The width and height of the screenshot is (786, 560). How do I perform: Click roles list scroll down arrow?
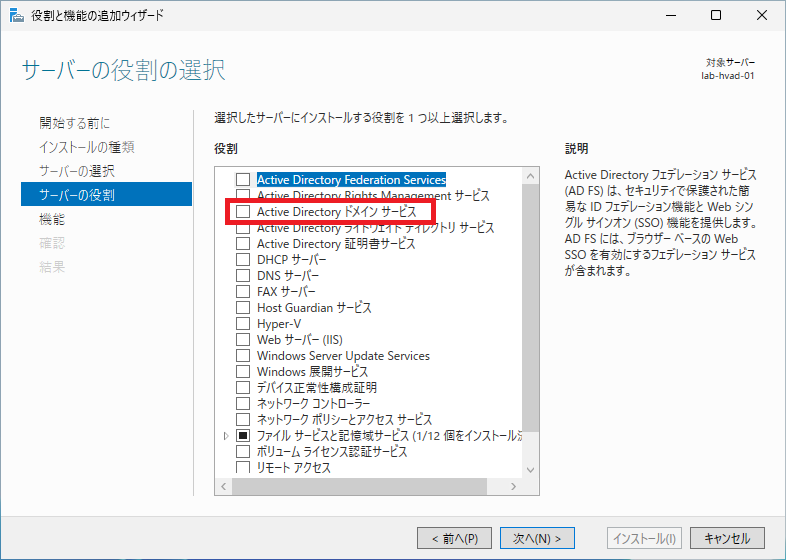tap(530, 470)
